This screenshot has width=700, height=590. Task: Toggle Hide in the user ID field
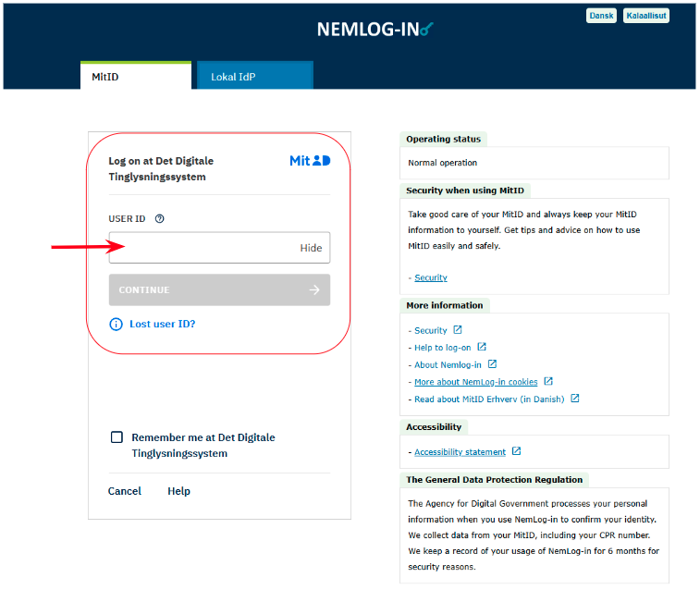(311, 248)
